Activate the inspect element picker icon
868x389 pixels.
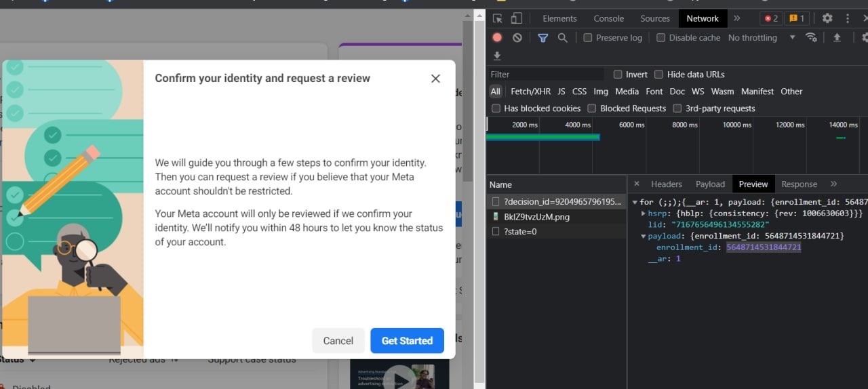pos(498,18)
